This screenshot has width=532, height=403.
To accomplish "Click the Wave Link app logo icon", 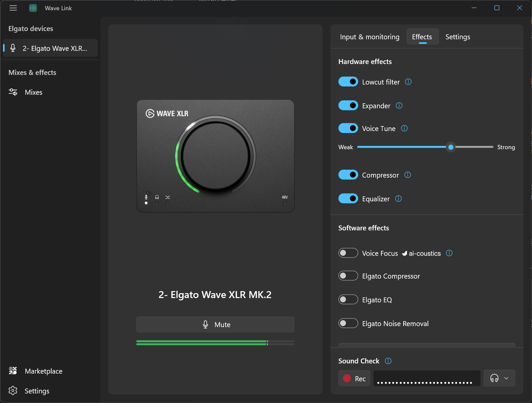I will click(x=33, y=8).
